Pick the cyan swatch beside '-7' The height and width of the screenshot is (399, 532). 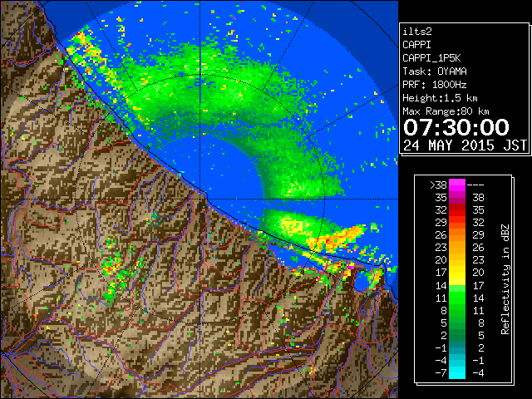[x=457, y=372]
